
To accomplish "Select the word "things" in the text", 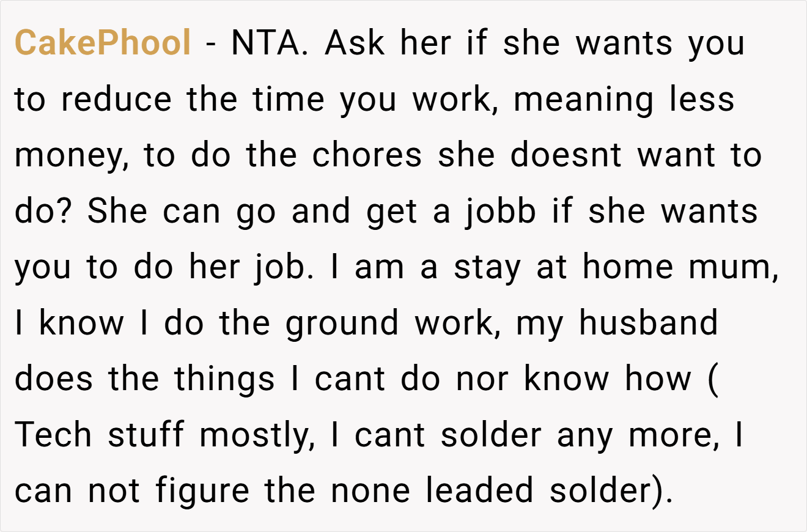I will click(225, 381).
